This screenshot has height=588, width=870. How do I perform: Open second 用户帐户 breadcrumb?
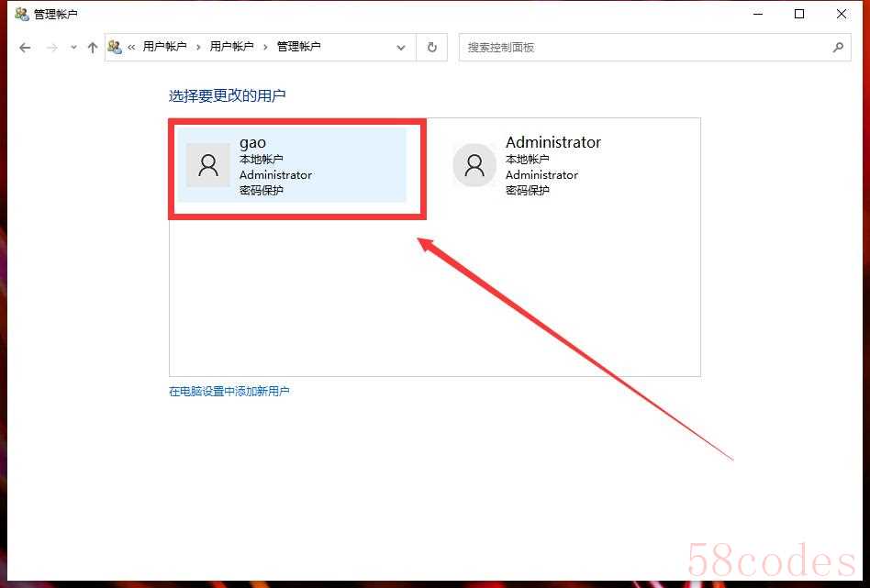[231, 47]
